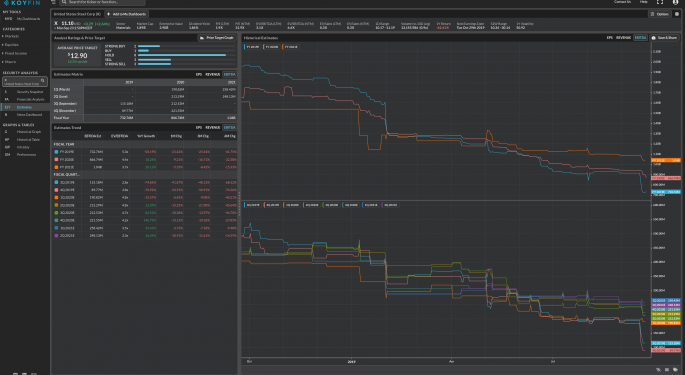Switch Estimates Matrix to REVENUE
The height and width of the screenshot is (375, 685).
click(213, 74)
